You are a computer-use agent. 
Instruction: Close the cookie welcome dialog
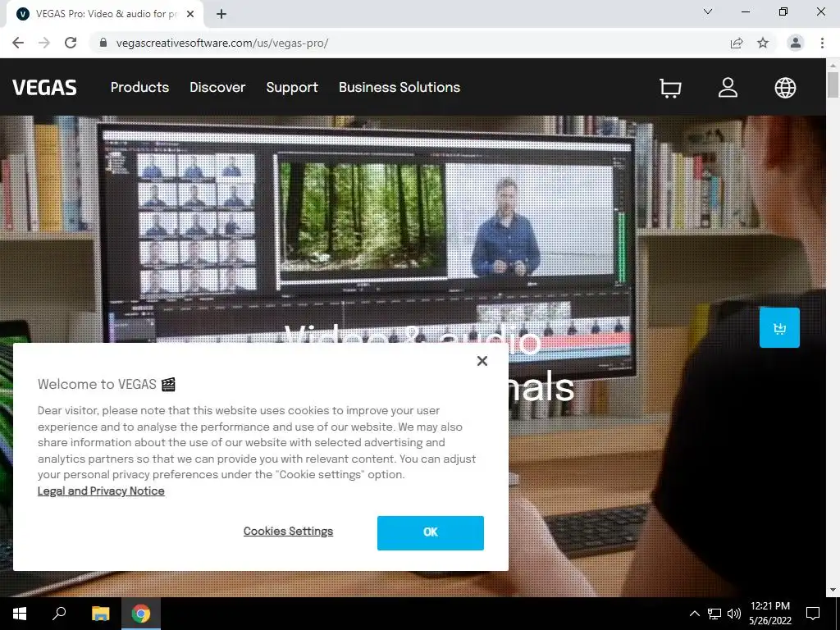(x=482, y=361)
